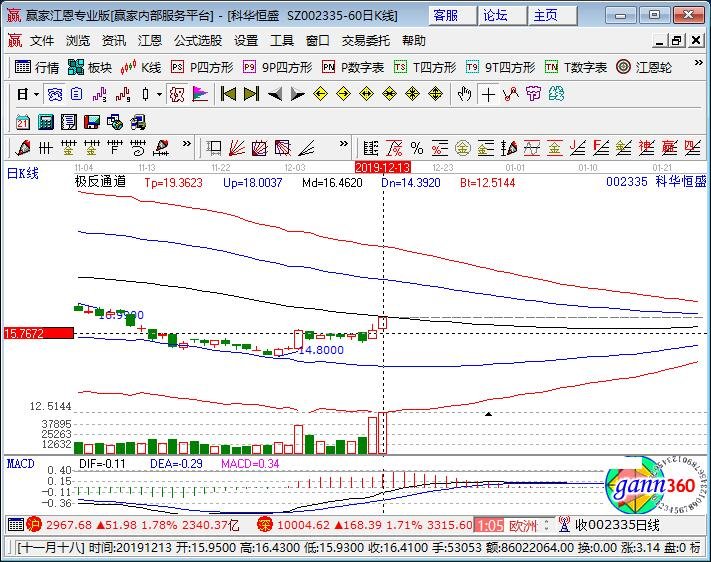
Task: Select the 四 fan-lines tool
Action: [x=692, y=148]
